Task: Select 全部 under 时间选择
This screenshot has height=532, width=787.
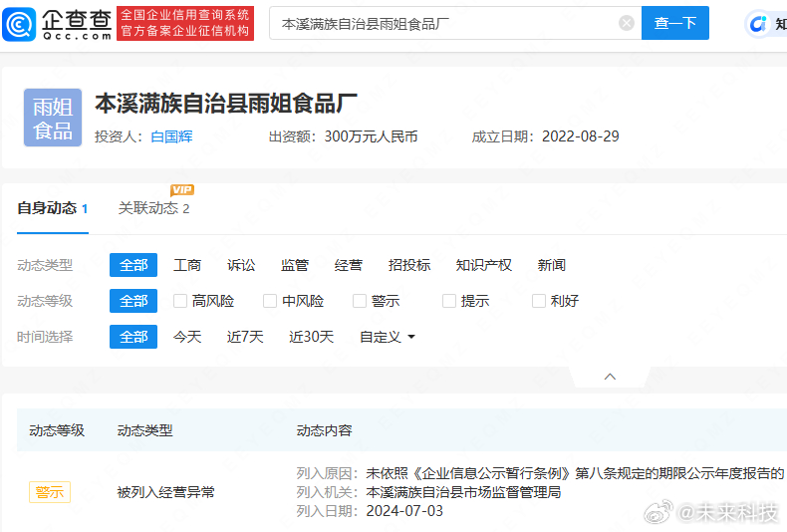Action: click(133, 337)
